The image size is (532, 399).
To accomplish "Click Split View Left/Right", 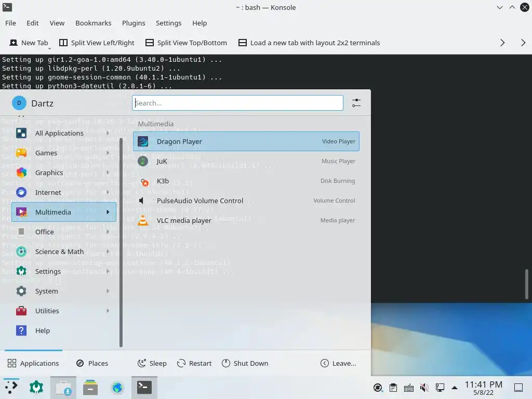I will 97,43.
